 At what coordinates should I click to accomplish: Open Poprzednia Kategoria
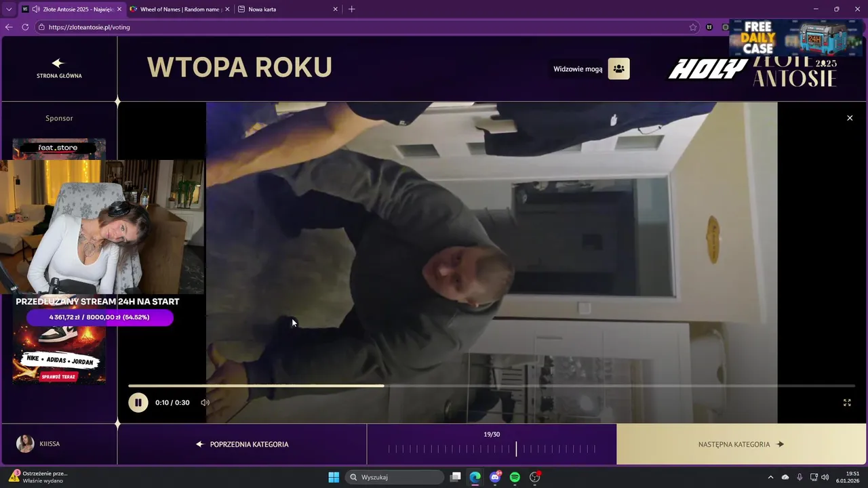(x=242, y=445)
